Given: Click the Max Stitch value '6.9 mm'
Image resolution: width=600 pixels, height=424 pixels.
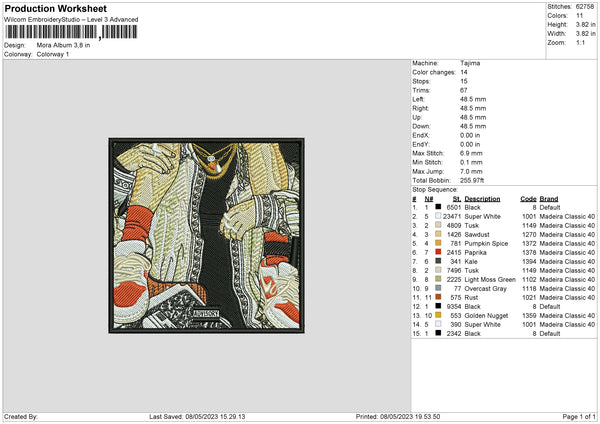Looking at the screenshot, I should click(471, 153).
